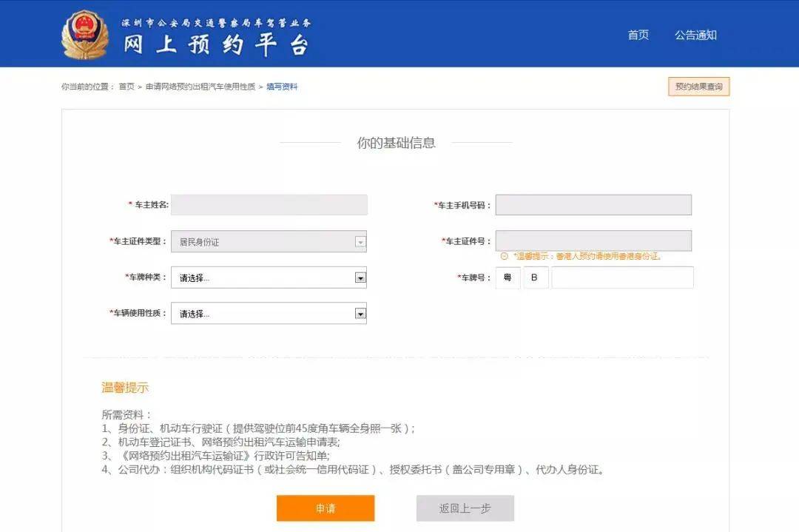Open the 首页 navigation menu item
This screenshot has width=799, height=532.
click(x=638, y=35)
